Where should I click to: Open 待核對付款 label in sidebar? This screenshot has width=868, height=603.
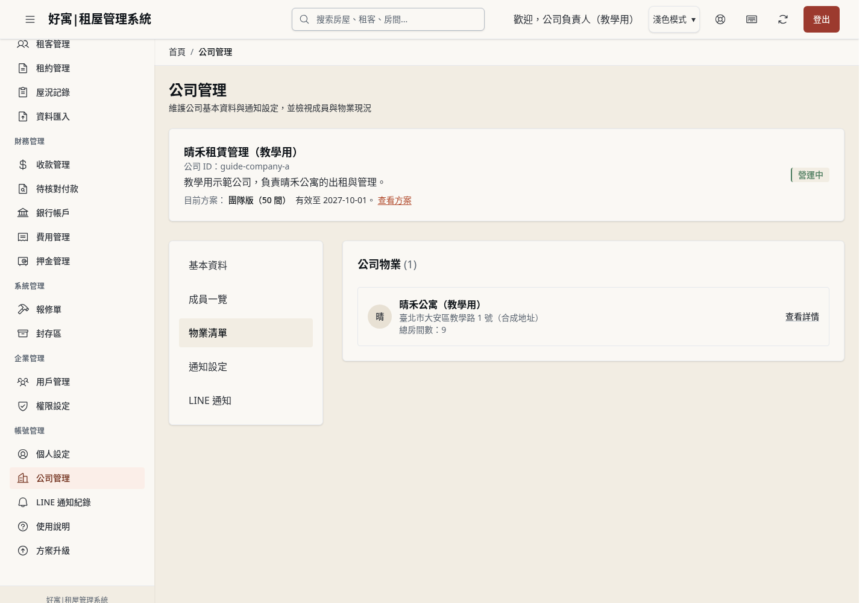(x=57, y=189)
